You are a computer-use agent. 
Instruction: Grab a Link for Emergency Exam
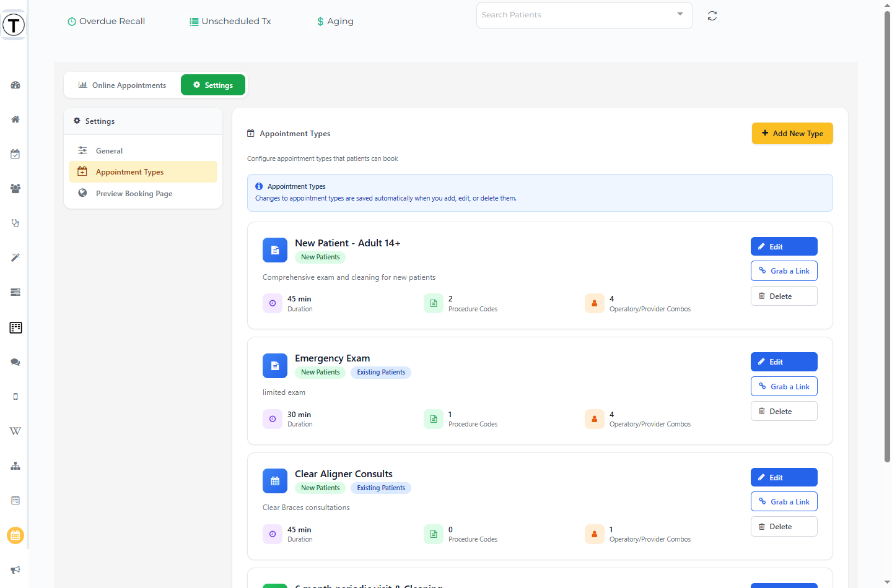coord(784,386)
